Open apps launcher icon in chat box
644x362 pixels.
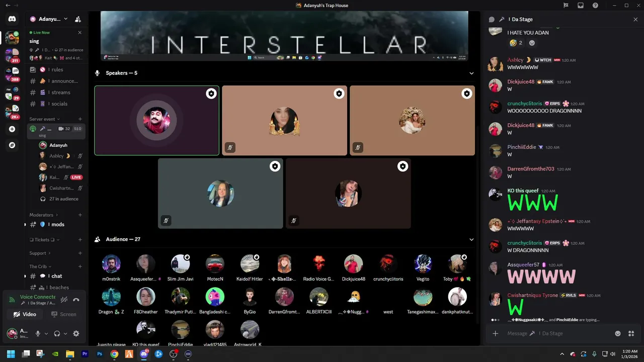pyautogui.click(x=631, y=333)
